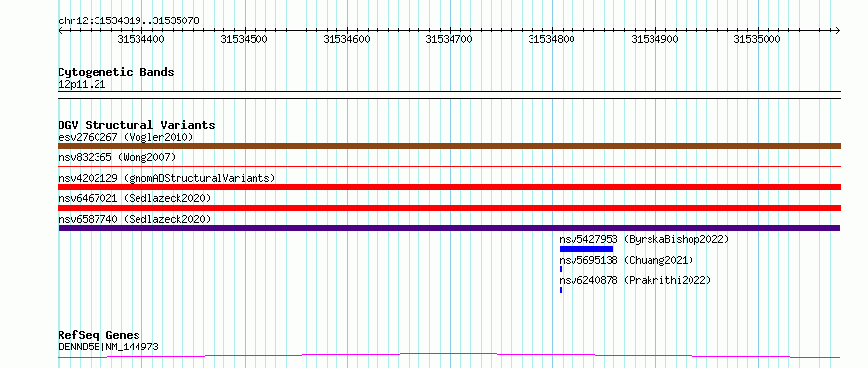Click ruler position 31534400
868x368 pixels.
(x=141, y=39)
